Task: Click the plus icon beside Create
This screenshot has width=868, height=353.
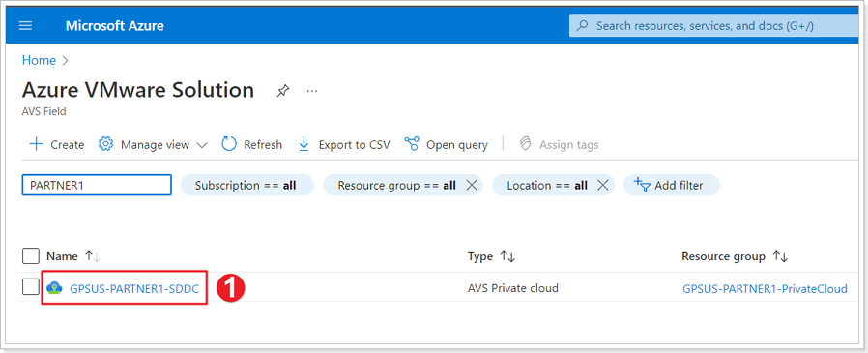Action: [x=36, y=145]
